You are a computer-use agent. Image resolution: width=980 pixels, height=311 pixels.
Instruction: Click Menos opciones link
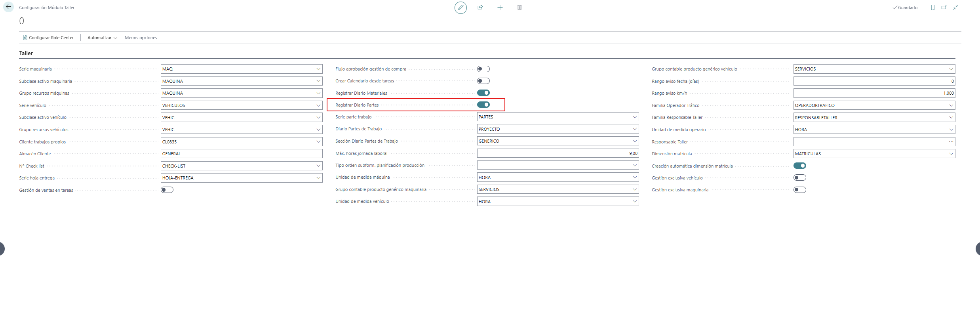point(141,38)
